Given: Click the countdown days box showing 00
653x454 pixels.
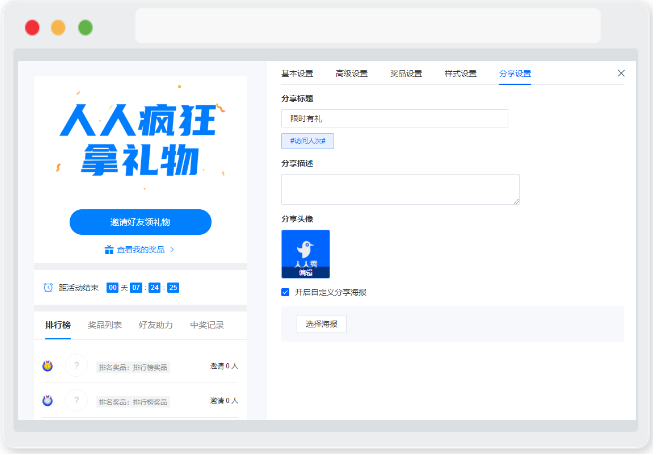Looking at the screenshot, I should pyautogui.click(x=112, y=287).
